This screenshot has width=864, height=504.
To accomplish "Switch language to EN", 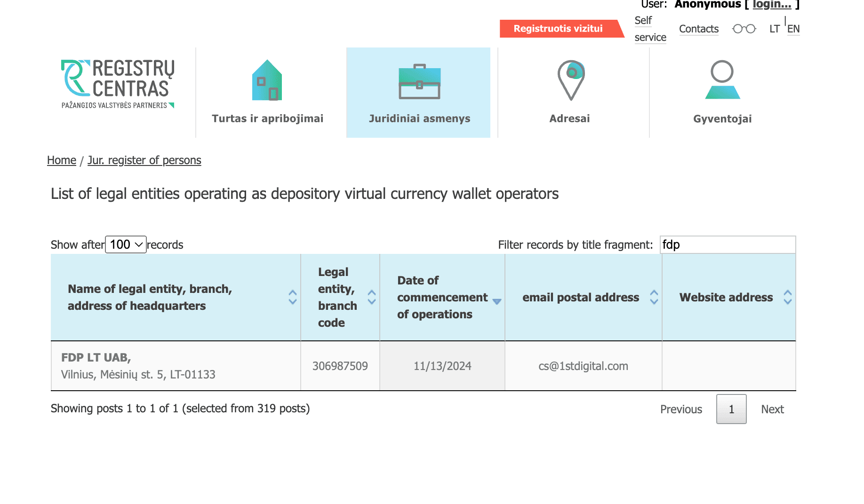I will (x=793, y=29).
